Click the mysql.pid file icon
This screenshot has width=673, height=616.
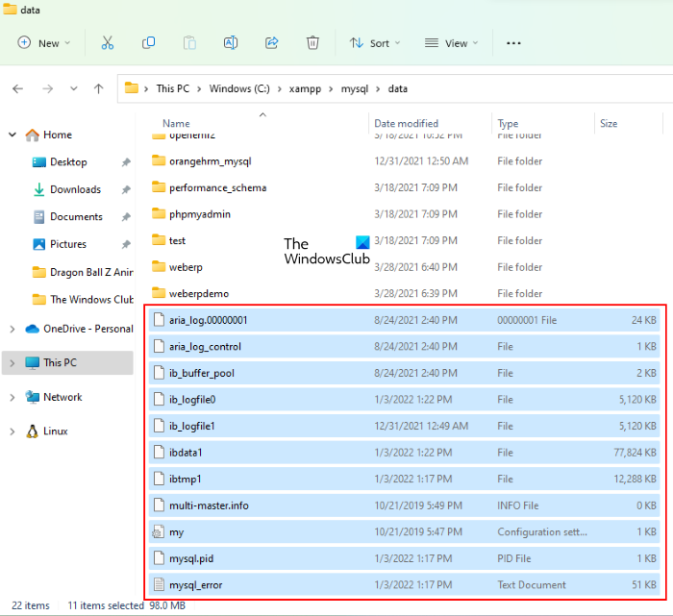click(159, 558)
